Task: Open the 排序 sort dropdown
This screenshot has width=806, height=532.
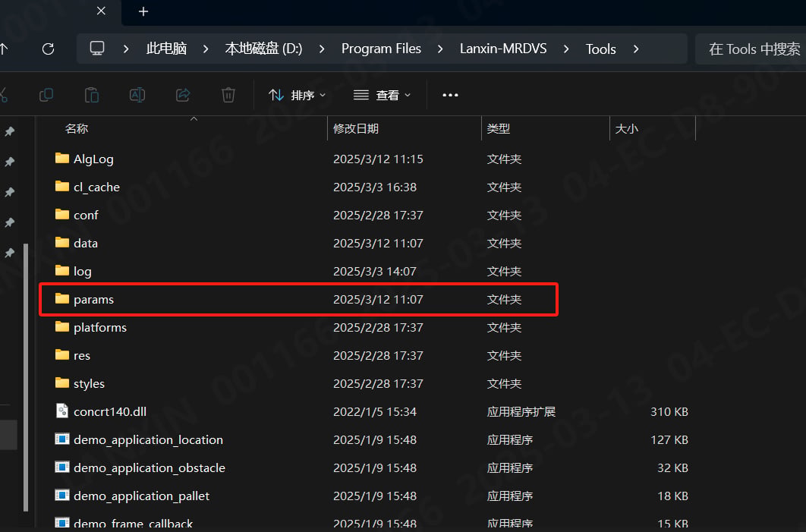Action: coord(297,95)
